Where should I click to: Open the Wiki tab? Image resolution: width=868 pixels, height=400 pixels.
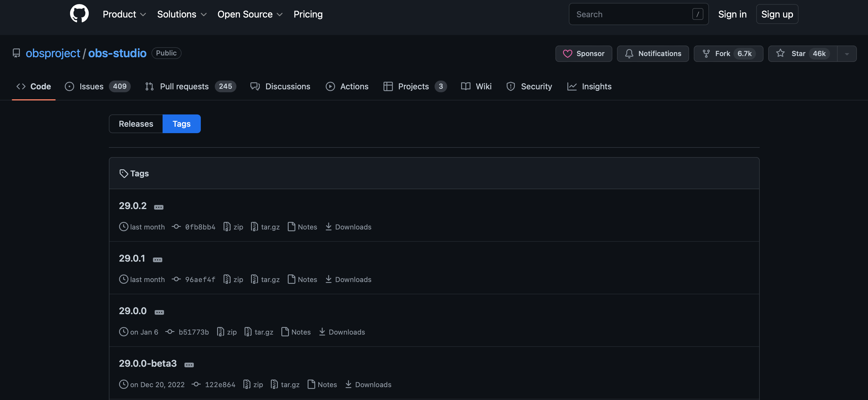point(476,86)
